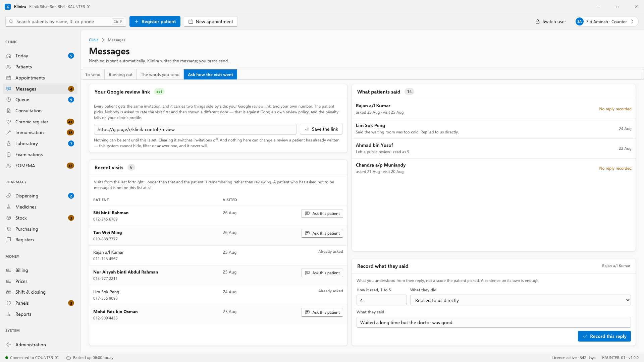Click the Registers book icon

click(x=9, y=240)
